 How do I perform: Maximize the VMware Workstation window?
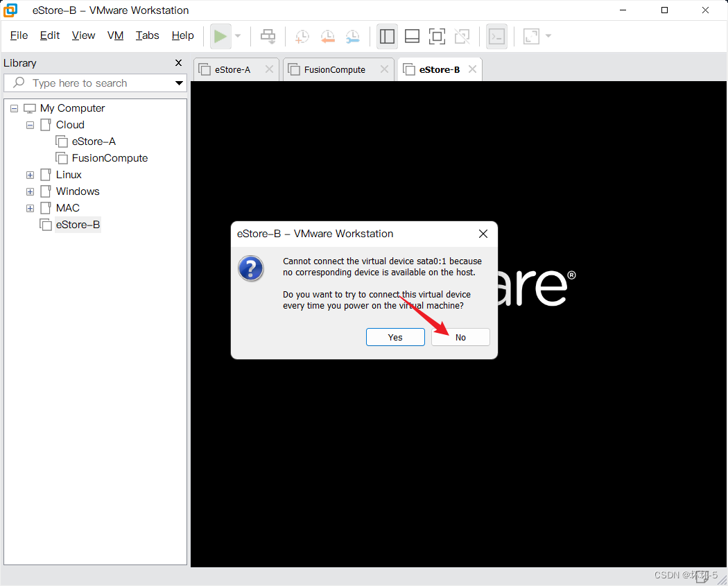click(x=664, y=10)
